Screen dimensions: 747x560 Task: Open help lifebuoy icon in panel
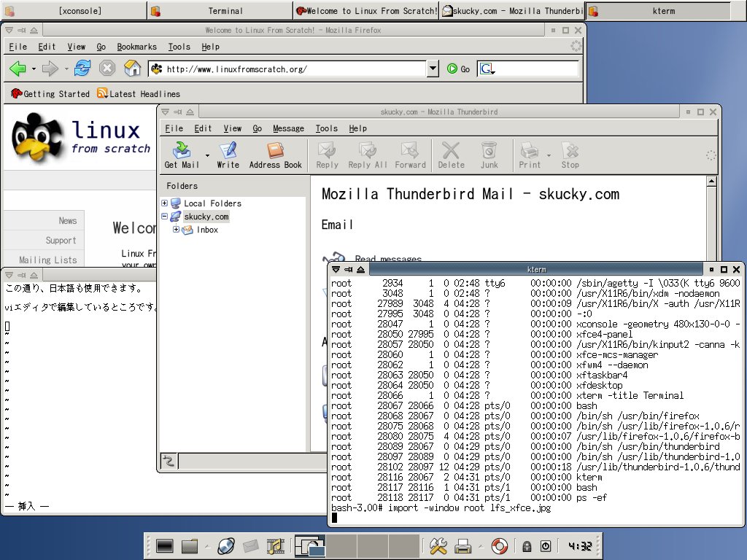[499, 545]
